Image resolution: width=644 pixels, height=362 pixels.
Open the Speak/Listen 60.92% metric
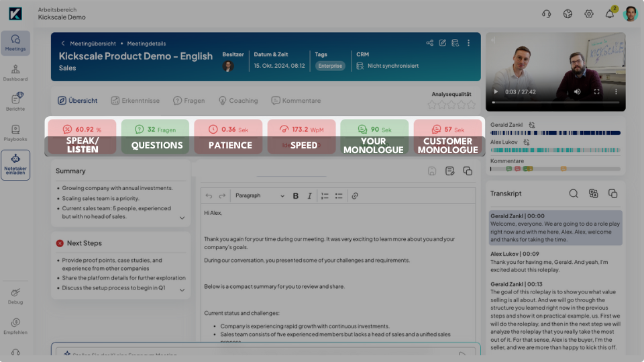click(82, 136)
